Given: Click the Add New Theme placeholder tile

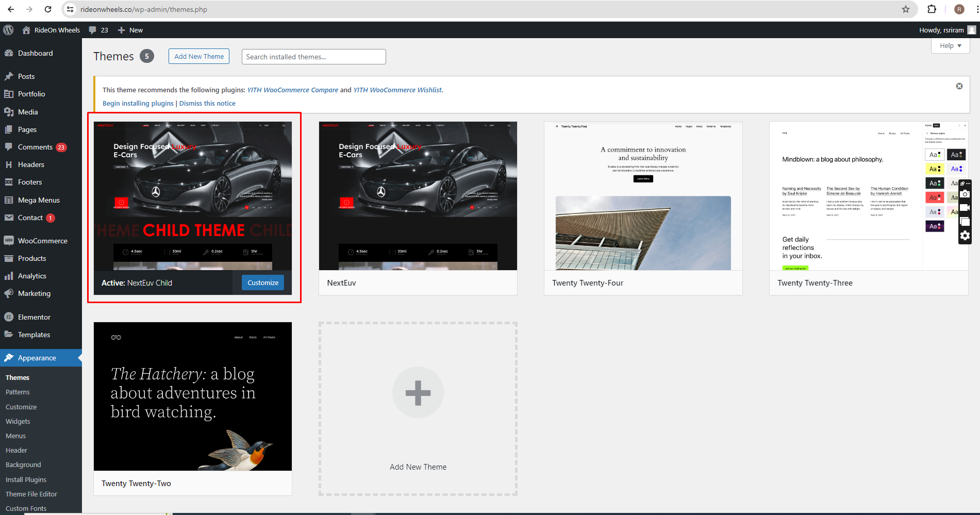Looking at the screenshot, I should 418,409.
